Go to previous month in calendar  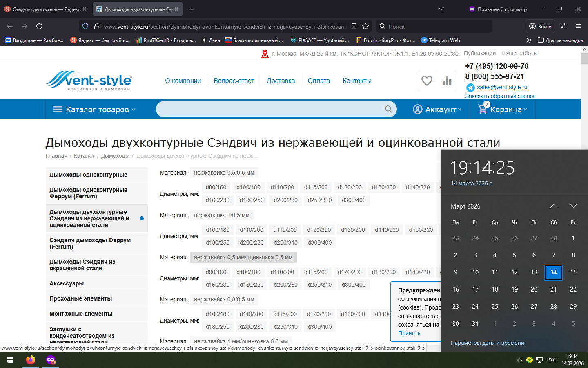click(x=553, y=206)
